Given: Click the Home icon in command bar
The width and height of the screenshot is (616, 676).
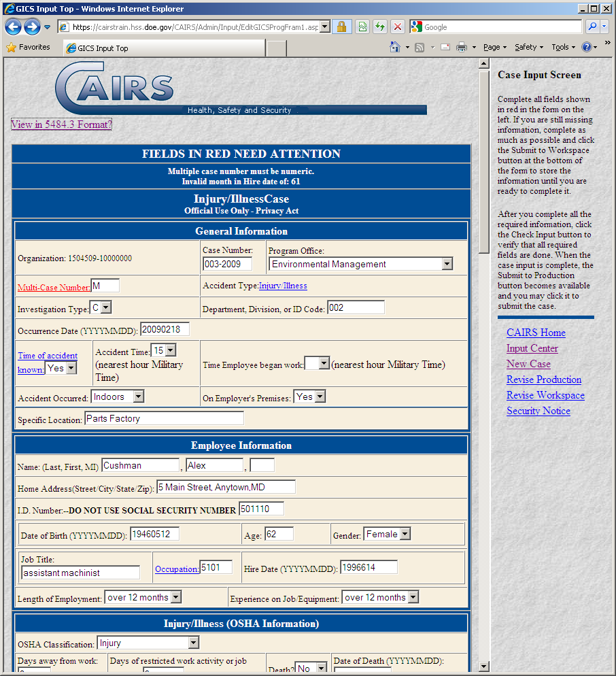Looking at the screenshot, I should click(395, 47).
